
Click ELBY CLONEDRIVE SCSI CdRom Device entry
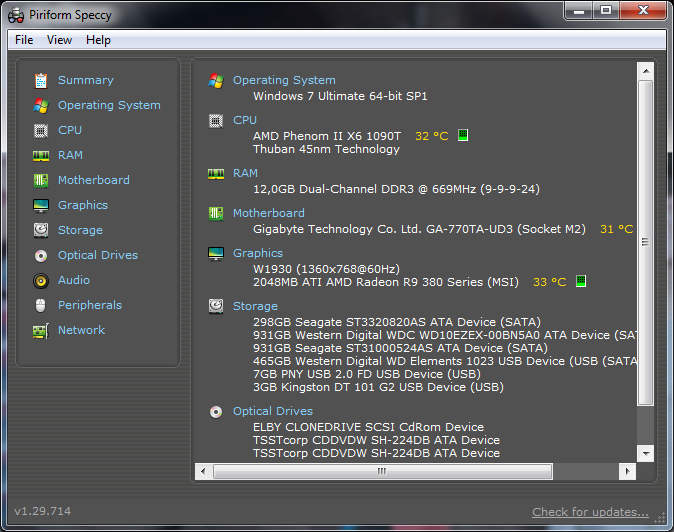pos(368,427)
